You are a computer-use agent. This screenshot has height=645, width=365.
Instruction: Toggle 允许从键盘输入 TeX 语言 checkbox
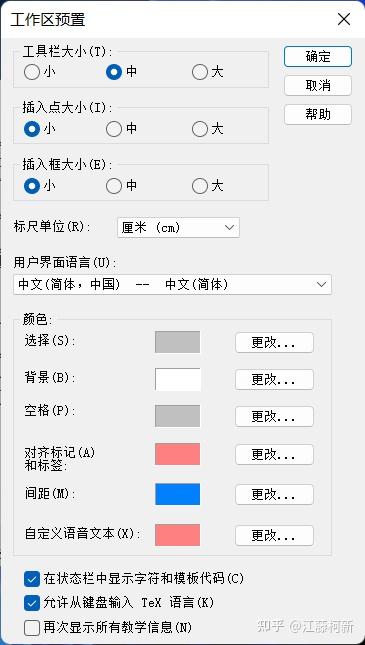click(x=32, y=603)
